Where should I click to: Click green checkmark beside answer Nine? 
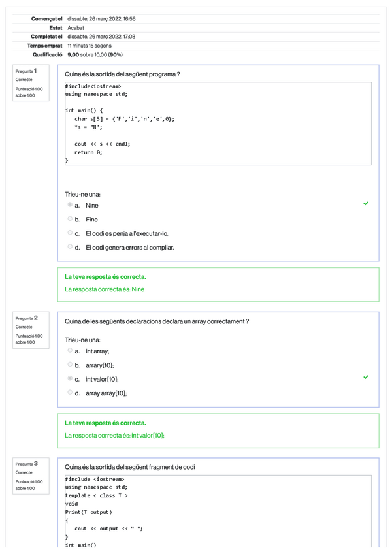coord(366,204)
